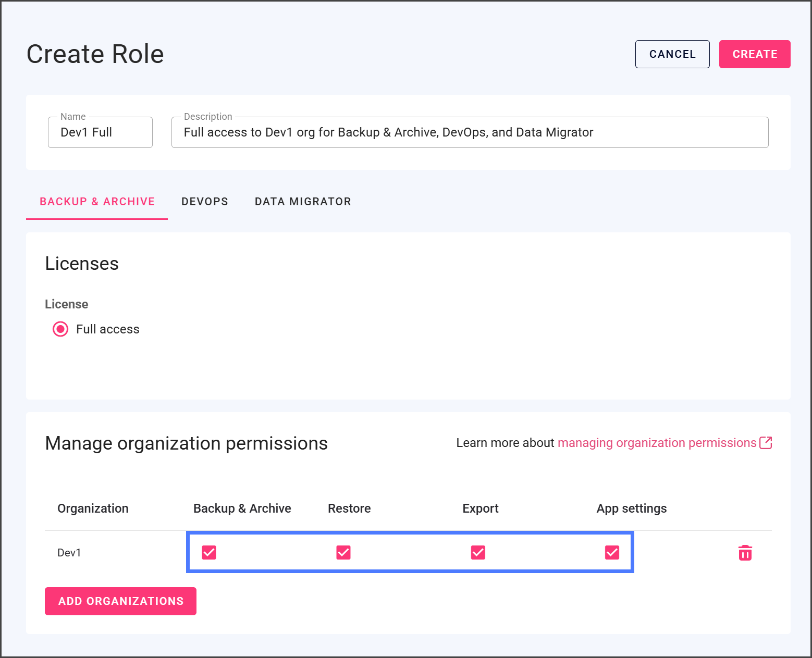Click the App settings column header
The height and width of the screenshot is (658, 812).
pos(631,508)
